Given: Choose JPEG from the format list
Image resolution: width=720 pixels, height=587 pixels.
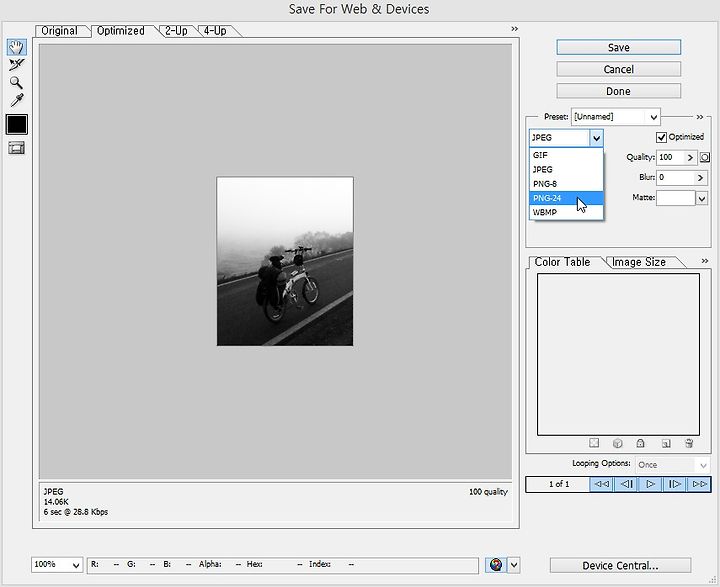Looking at the screenshot, I should (x=566, y=169).
